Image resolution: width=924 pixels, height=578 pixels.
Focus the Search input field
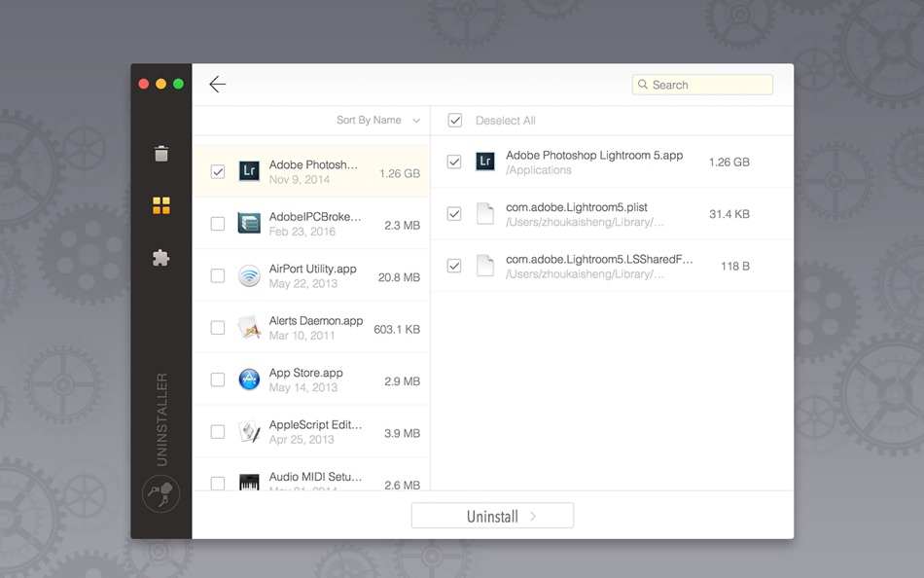tap(702, 85)
